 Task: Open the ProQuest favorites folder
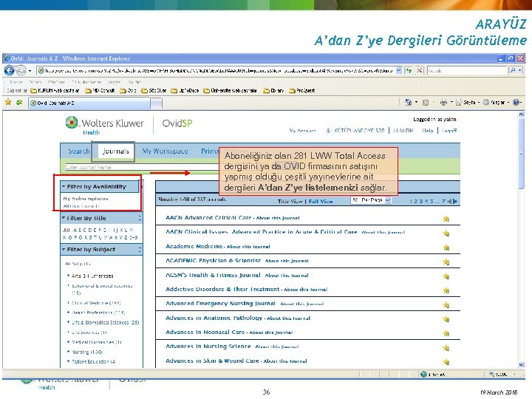point(302,91)
